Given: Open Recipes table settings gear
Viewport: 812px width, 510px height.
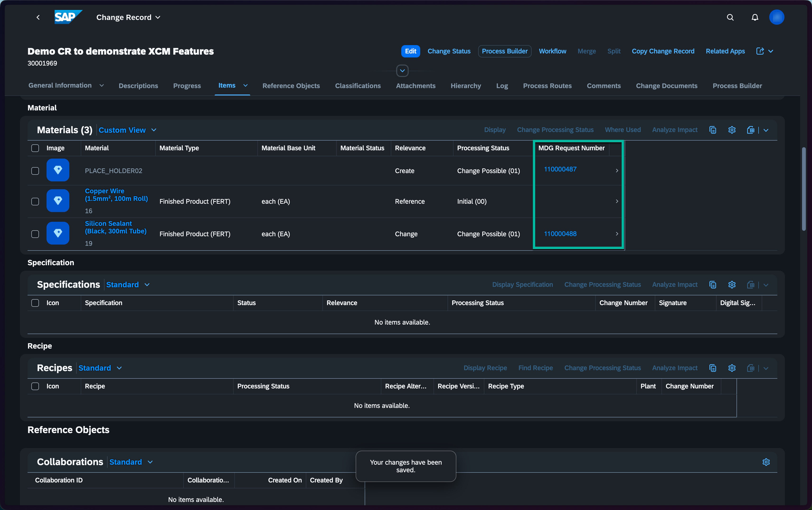Looking at the screenshot, I should point(732,368).
